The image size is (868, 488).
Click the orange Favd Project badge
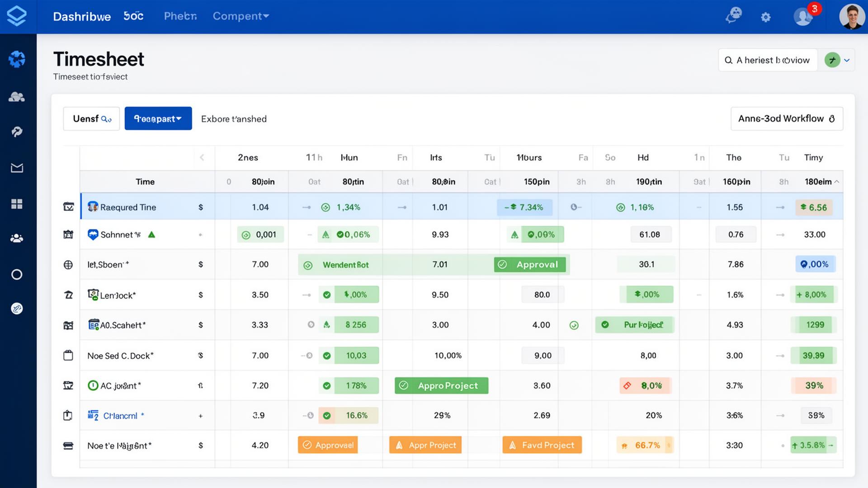[542, 445]
